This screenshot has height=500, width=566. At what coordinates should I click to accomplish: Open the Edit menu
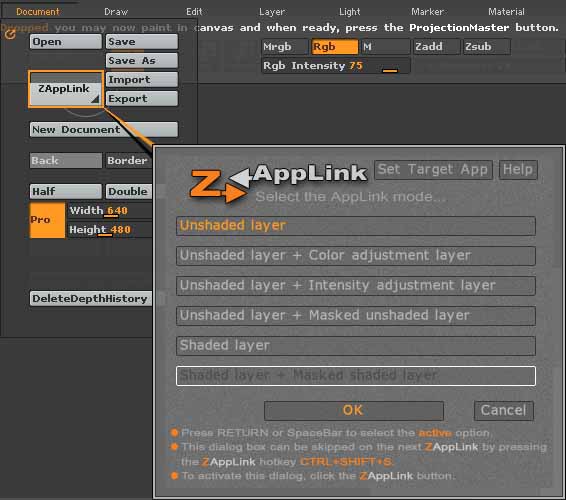tap(194, 12)
